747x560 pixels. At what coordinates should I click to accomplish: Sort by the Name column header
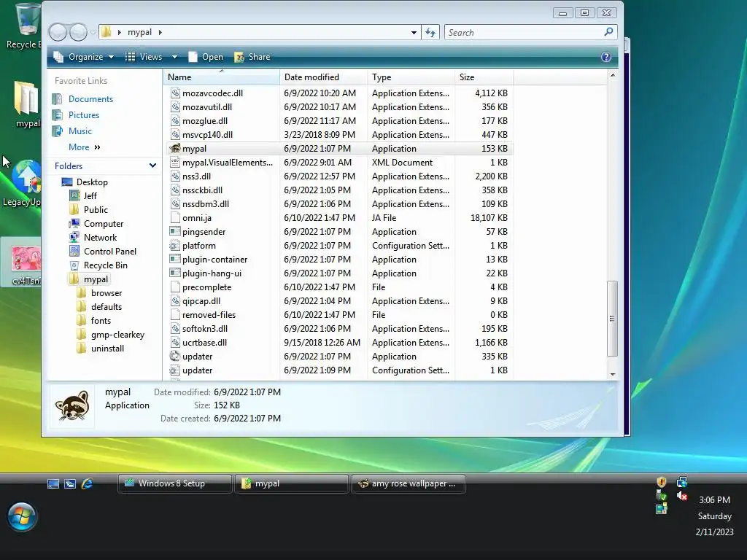coord(222,77)
